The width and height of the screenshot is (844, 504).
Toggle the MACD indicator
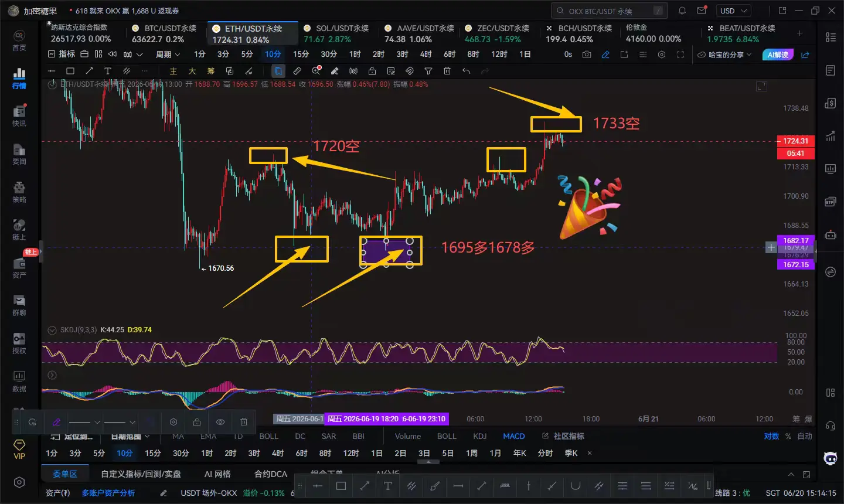tap(514, 436)
